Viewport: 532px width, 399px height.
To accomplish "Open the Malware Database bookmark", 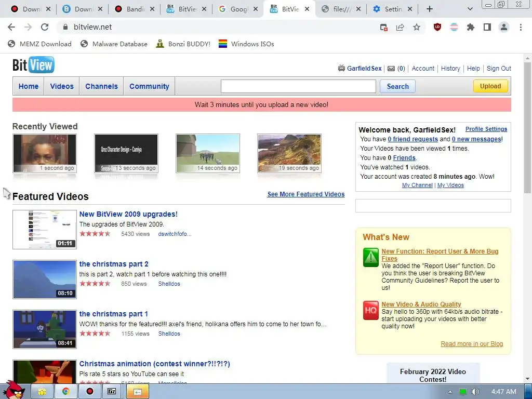I will (x=114, y=44).
